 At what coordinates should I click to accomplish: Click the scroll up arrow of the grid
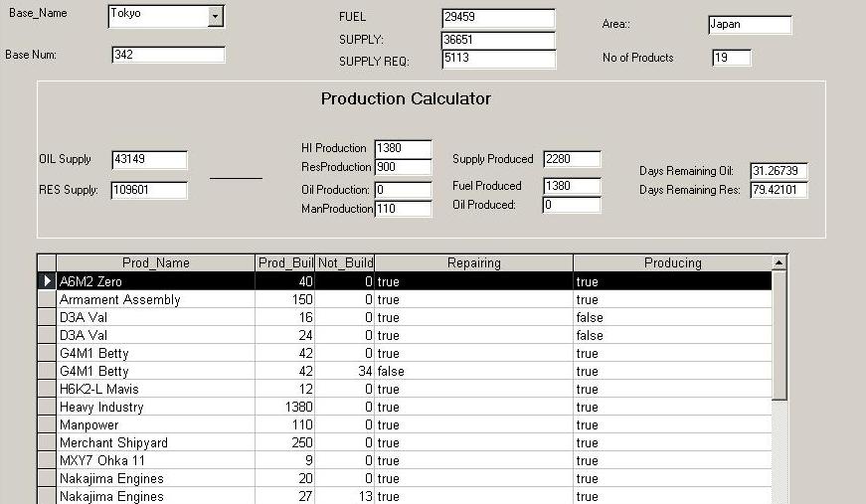click(x=779, y=263)
